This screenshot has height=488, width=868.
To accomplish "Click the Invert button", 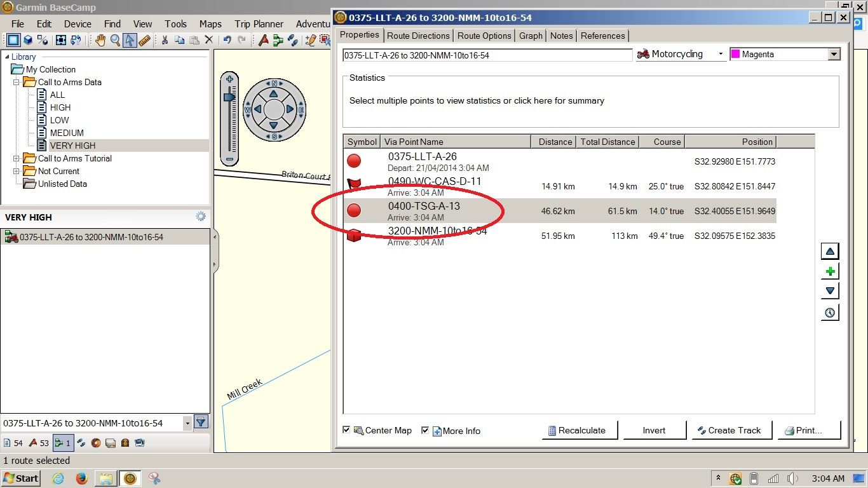I will (x=654, y=430).
